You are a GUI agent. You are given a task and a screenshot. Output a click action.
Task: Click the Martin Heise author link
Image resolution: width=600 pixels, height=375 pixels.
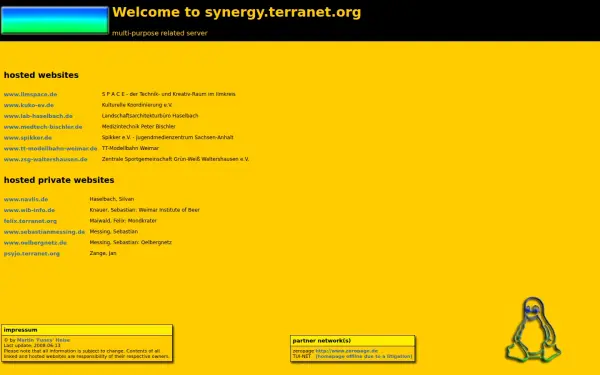(43, 340)
